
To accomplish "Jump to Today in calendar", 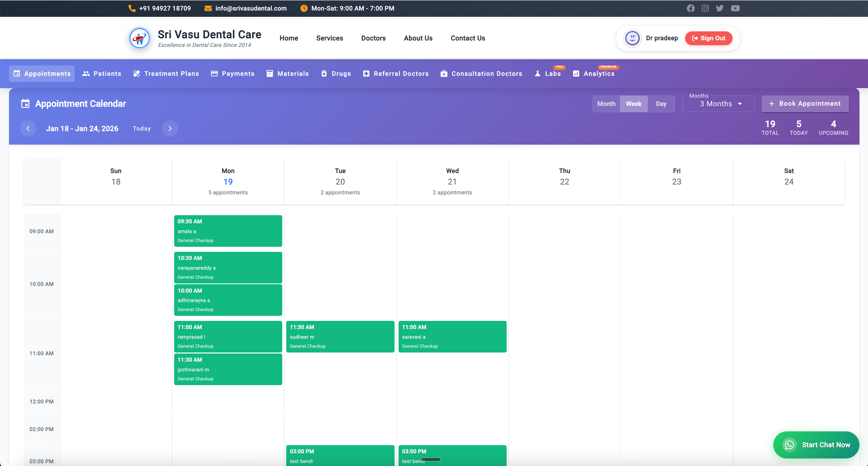I will [141, 128].
